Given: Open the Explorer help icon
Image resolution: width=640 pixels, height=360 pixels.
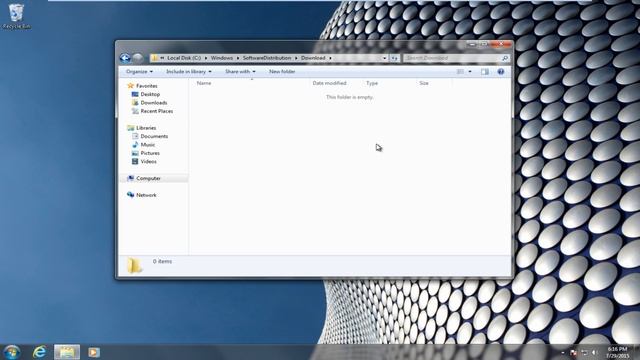Looking at the screenshot, I should click(501, 71).
